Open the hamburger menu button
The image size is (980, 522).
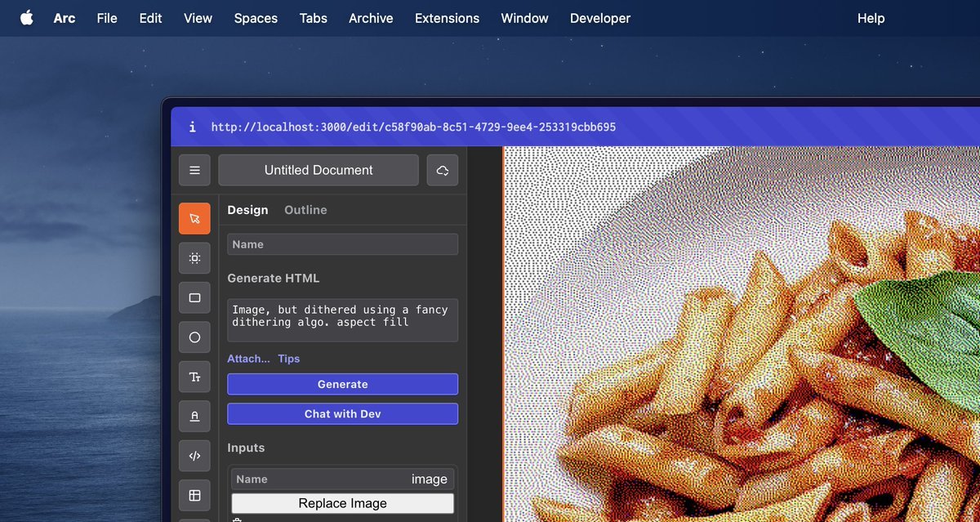(x=194, y=170)
